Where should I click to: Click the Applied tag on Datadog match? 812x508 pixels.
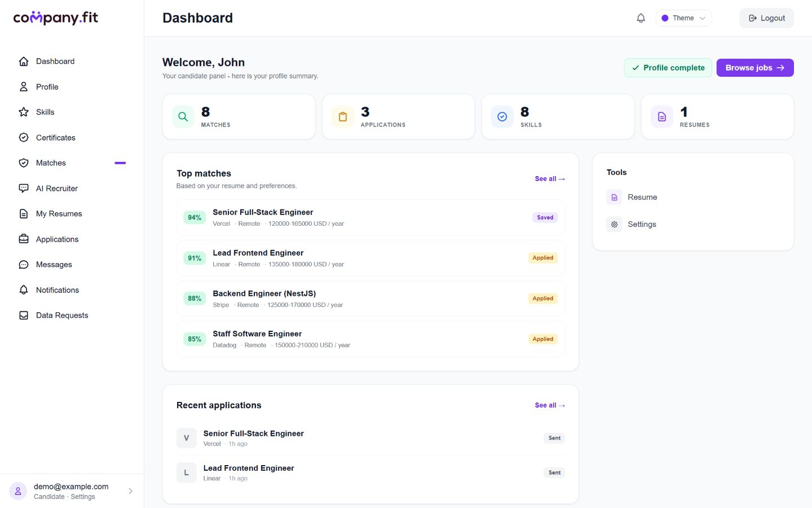(x=543, y=339)
